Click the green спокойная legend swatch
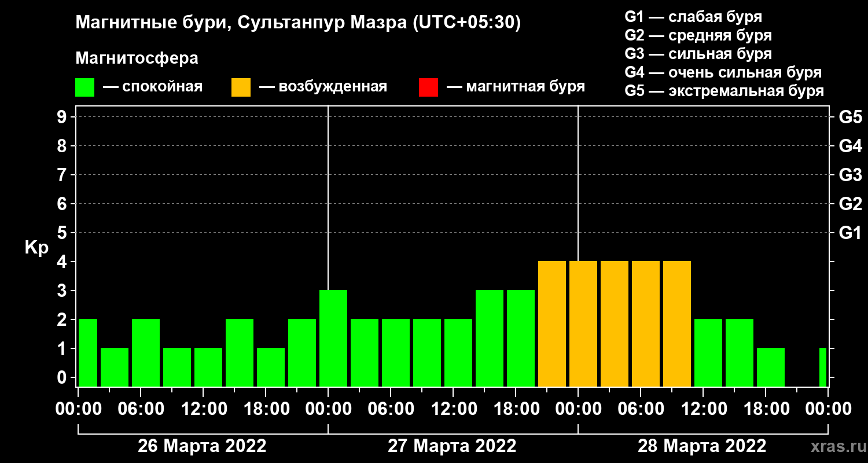 tap(85, 87)
